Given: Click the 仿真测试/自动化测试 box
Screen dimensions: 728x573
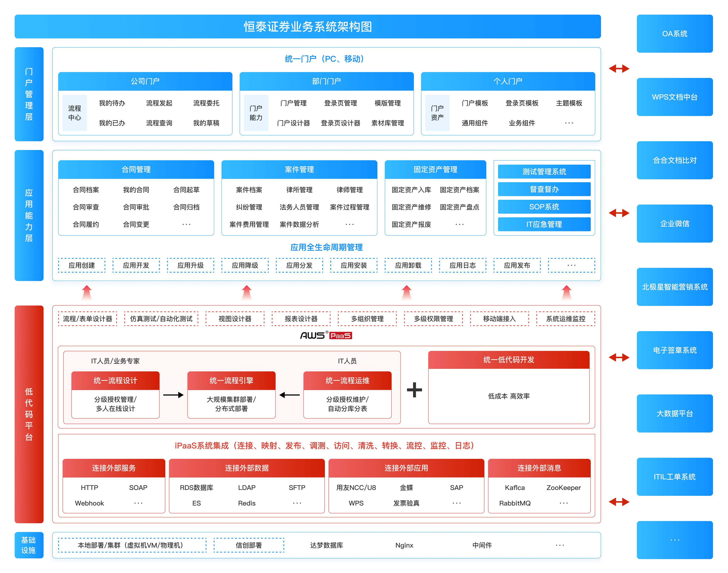Looking at the screenshot, I should coord(161,319).
